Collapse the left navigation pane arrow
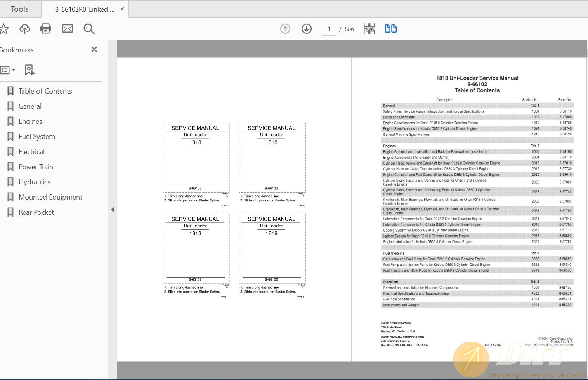The image size is (588, 380). click(113, 210)
